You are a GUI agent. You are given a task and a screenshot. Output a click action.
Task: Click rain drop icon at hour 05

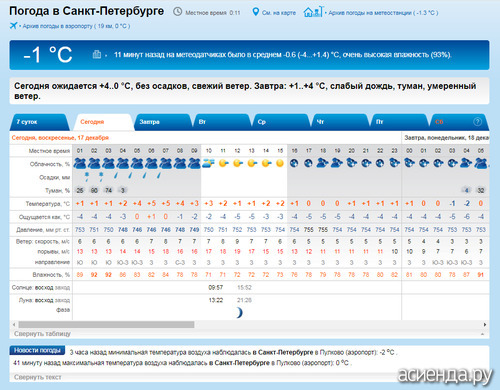pyautogui.click(x=130, y=175)
